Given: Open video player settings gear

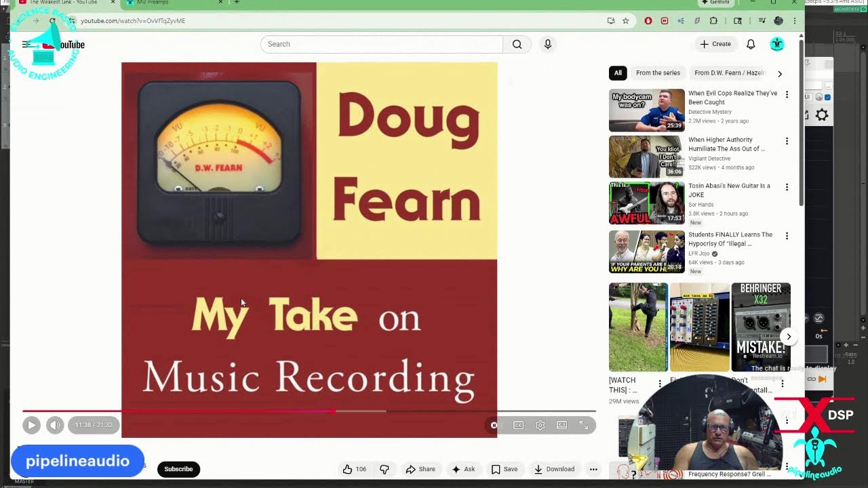Looking at the screenshot, I should 540,425.
